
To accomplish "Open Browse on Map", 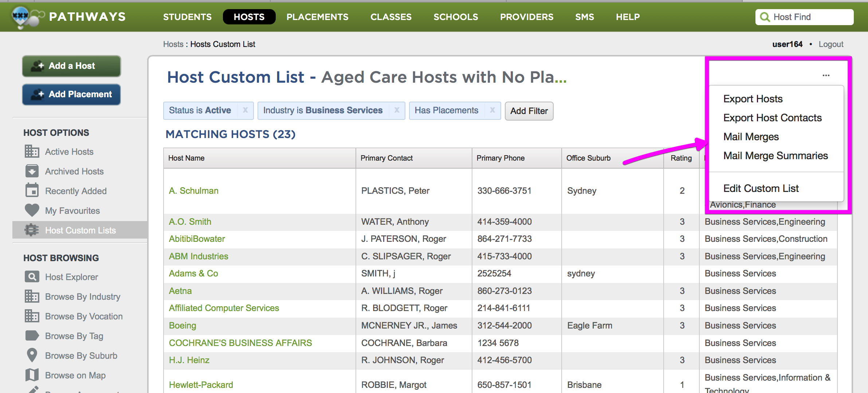I will (75, 375).
